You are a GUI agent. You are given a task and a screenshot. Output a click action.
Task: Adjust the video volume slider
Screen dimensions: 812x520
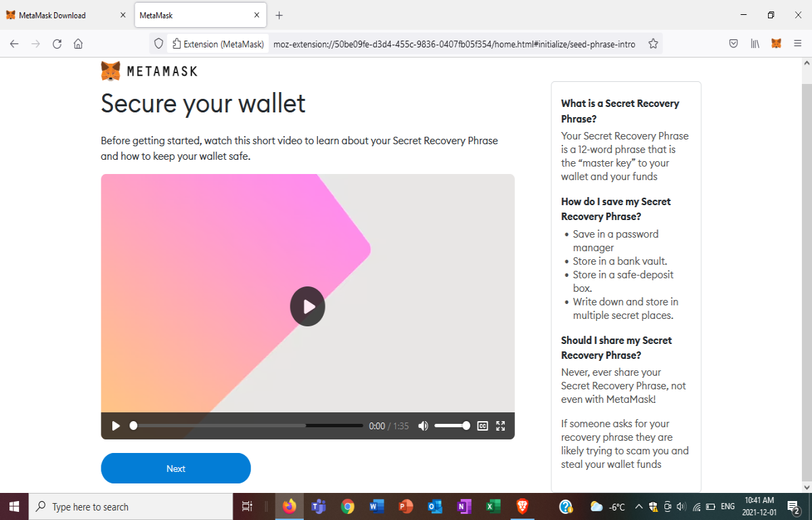point(452,426)
